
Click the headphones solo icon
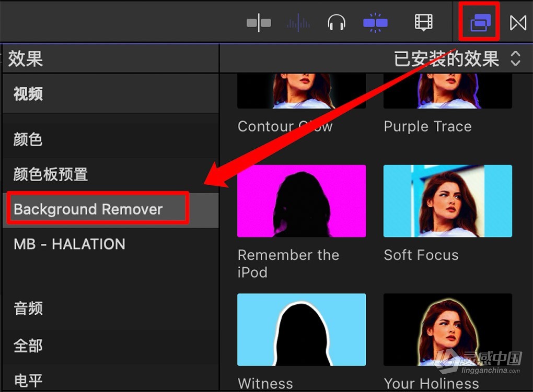pyautogui.click(x=336, y=23)
